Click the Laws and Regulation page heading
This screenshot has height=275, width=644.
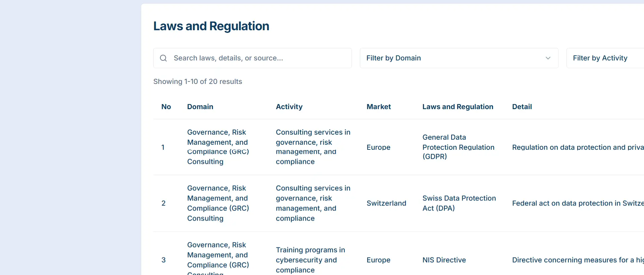pos(211,26)
